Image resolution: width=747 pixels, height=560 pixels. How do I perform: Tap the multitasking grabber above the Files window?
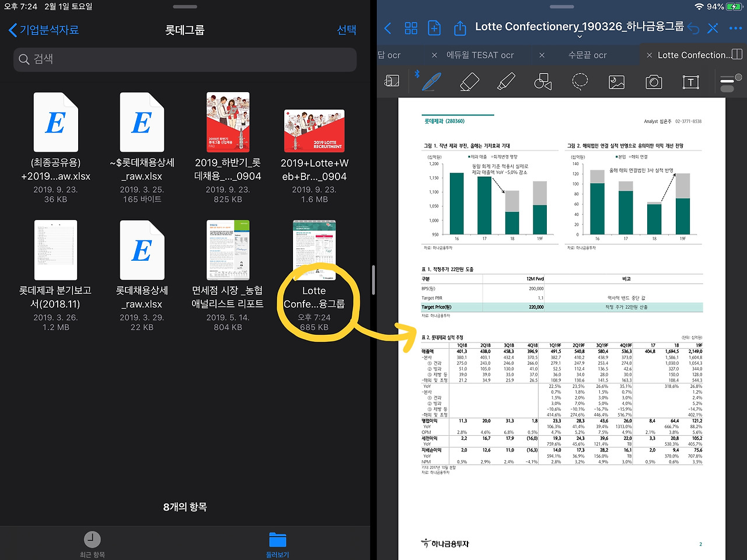[185, 7]
